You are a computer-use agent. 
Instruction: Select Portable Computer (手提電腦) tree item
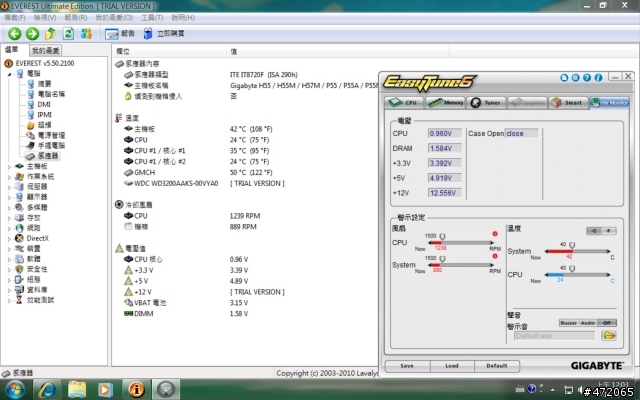coord(46,145)
